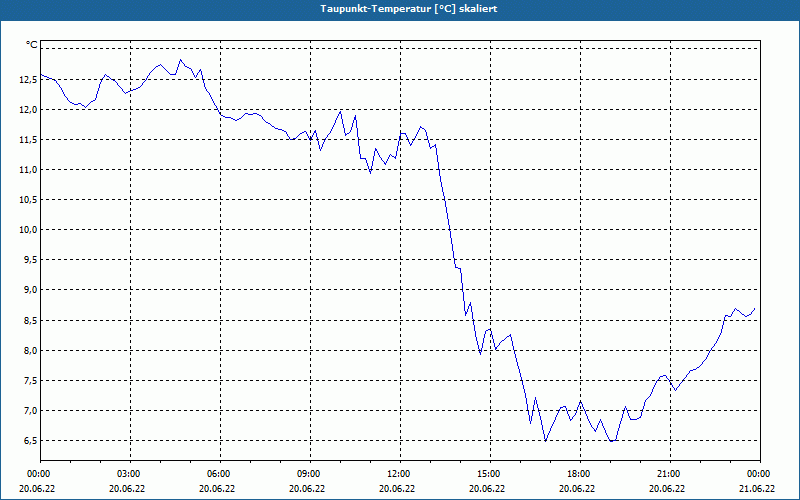Click the 12:00 time axis label
The height and width of the screenshot is (500, 800).
[x=397, y=474]
